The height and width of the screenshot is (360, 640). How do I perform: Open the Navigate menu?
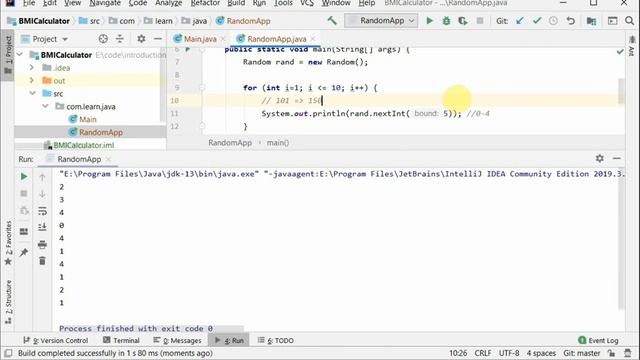(105, 3)
